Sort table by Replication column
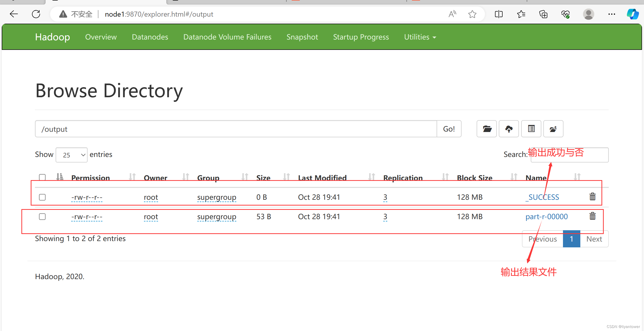 click(445, 177)
